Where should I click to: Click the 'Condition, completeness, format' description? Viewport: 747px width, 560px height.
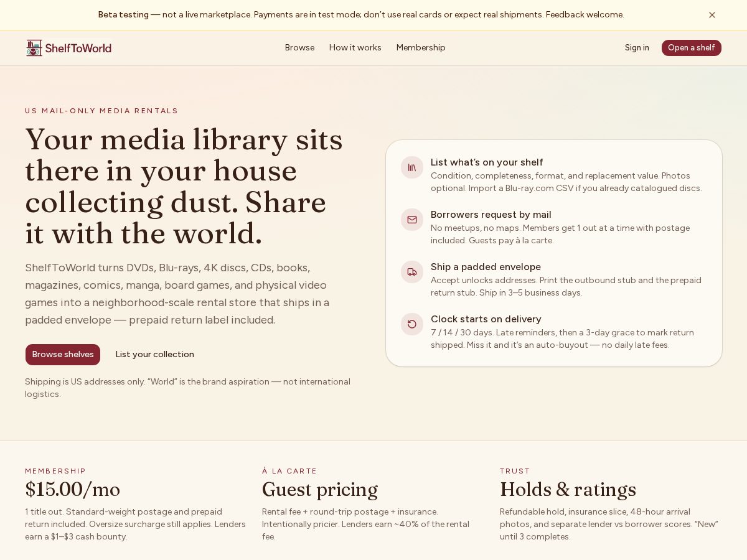[566, 182]
